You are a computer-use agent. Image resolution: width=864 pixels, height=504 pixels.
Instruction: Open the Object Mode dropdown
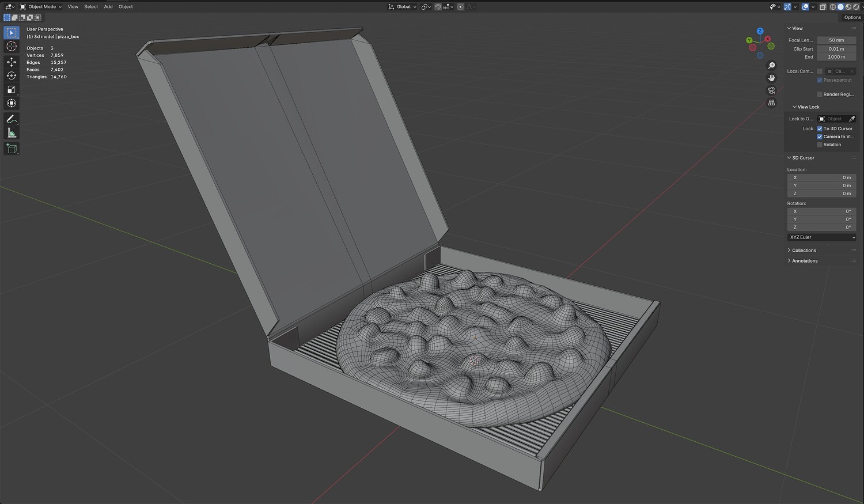point(41,7)
